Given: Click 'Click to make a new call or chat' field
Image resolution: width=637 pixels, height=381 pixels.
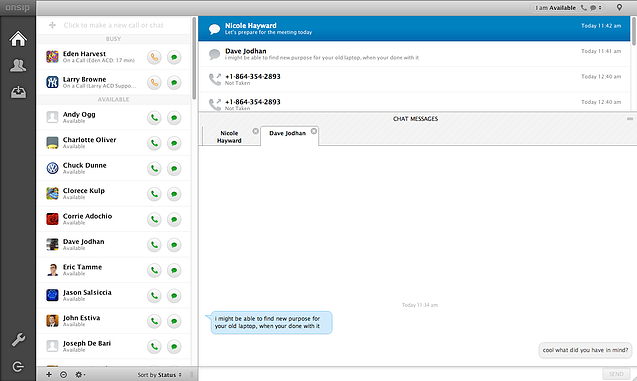Looking at the screenshot, I should (x=113, y=25).
